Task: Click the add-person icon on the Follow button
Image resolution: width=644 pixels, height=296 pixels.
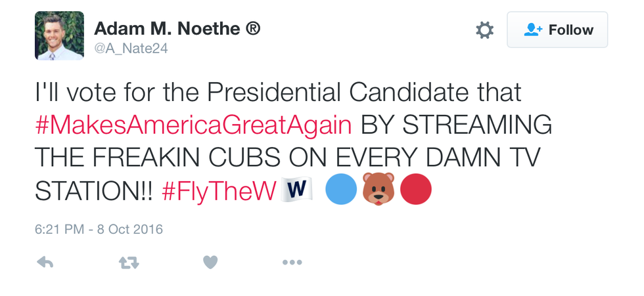Action: (532, 30)
